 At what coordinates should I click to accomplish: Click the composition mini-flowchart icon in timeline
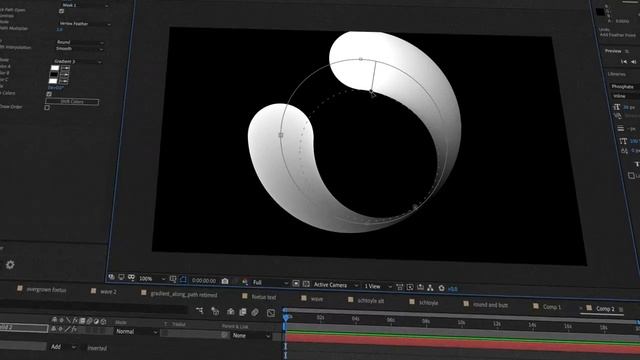[200, 311]
